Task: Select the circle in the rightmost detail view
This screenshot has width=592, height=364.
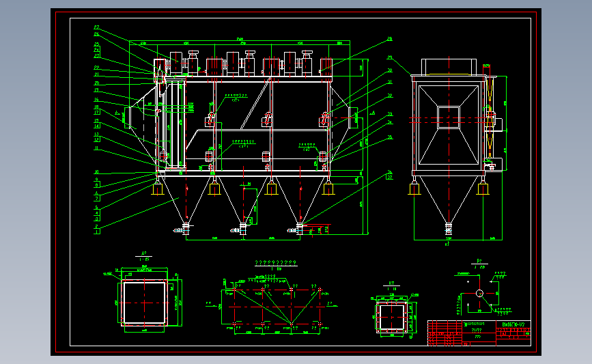Action: coord(479,294)
